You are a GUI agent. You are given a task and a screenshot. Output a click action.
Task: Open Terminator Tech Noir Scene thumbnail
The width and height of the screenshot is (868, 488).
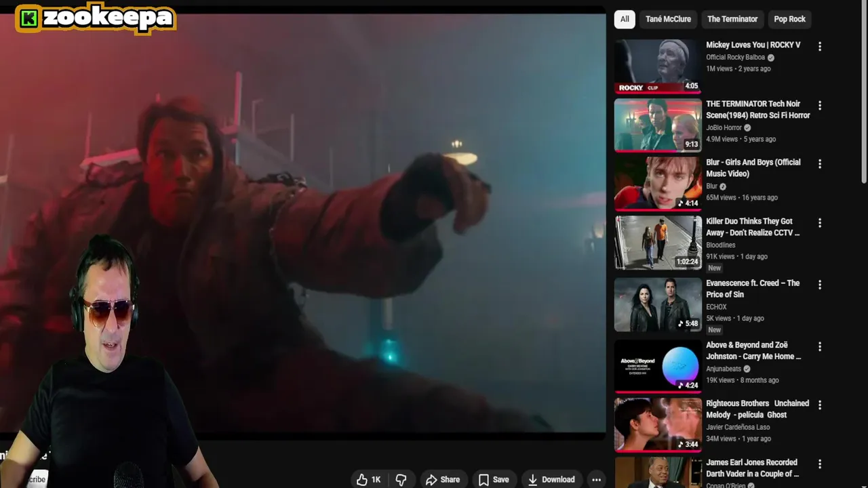tap(658, 125)
